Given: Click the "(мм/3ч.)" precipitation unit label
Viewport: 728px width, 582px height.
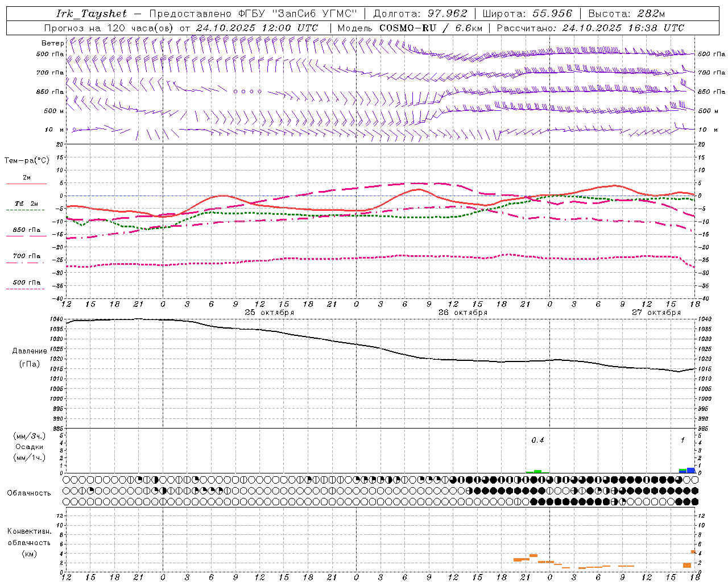Looking at the screenshot, I should [30, 436].
